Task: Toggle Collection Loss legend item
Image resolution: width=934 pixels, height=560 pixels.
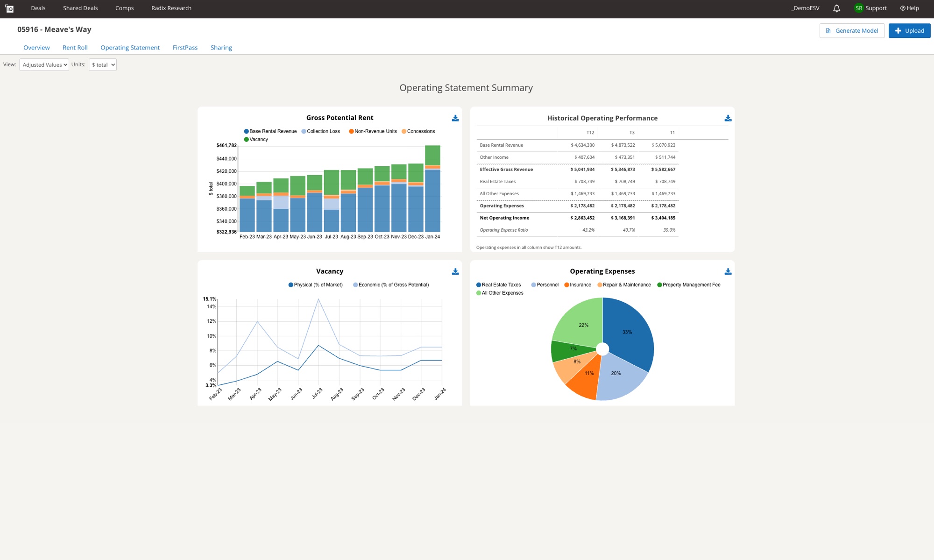Action: point(321,131)
